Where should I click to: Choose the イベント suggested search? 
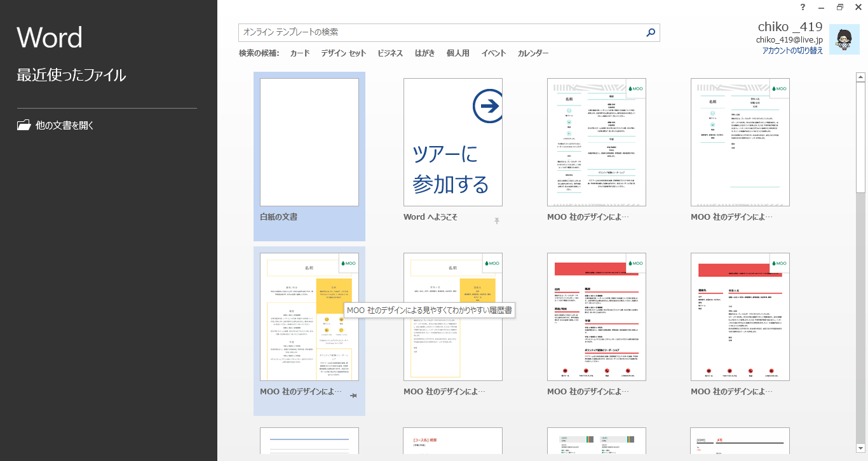[x=494, y=53]
